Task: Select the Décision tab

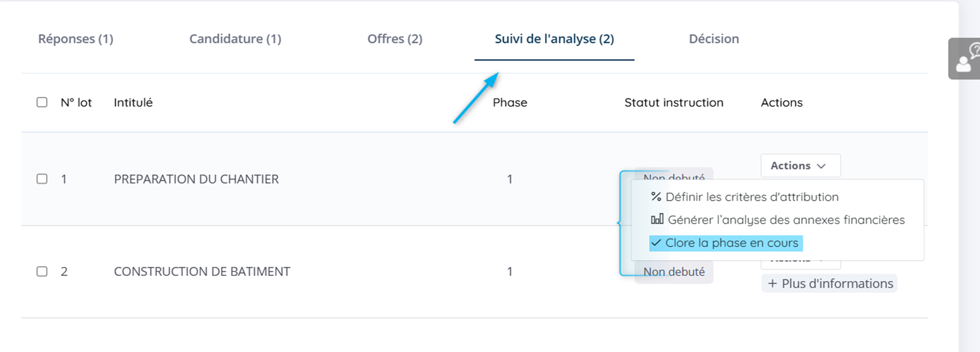Action: (714, 39)
